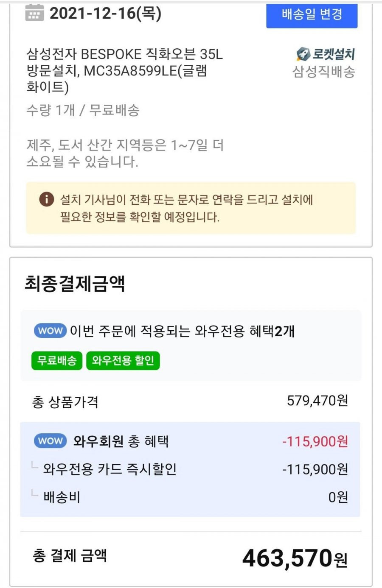The height and width of the screenshot is (588, 382).
Task: Click the calendar icon beside the delivery date
Action: pyautogui.click(x=34, y=13)
